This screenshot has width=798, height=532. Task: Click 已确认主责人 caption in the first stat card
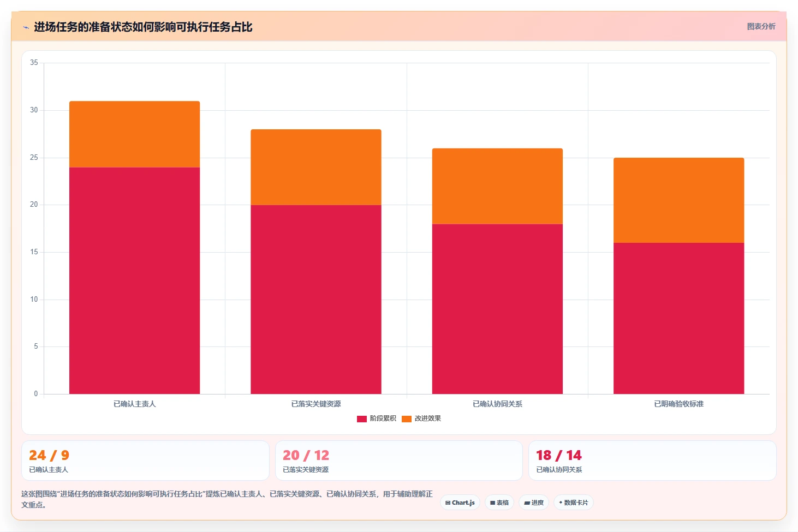(49, 470)
